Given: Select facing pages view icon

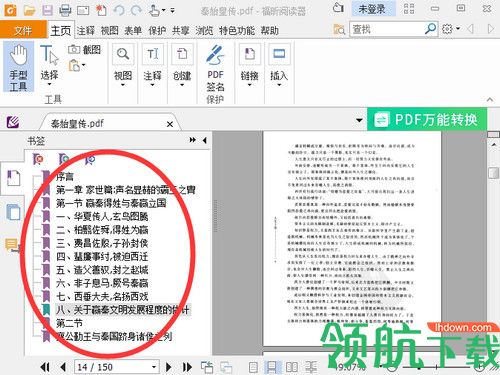Looking at the screenshot, I should tap(292, 367).
